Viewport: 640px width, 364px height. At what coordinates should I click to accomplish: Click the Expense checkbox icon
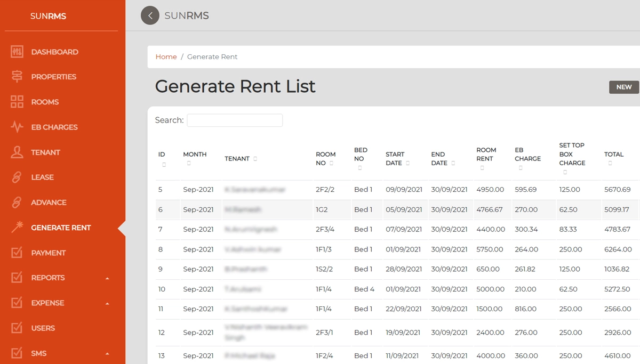[17, 303]
